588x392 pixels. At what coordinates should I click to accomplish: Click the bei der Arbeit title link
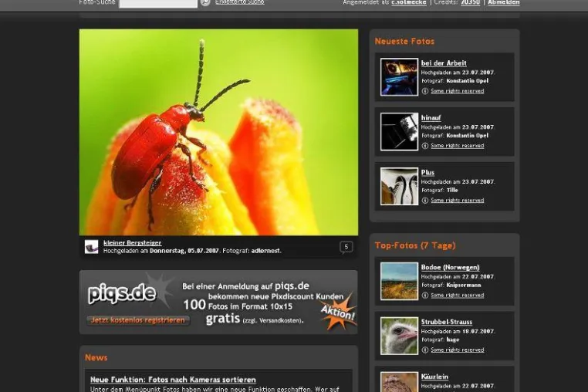444,63
